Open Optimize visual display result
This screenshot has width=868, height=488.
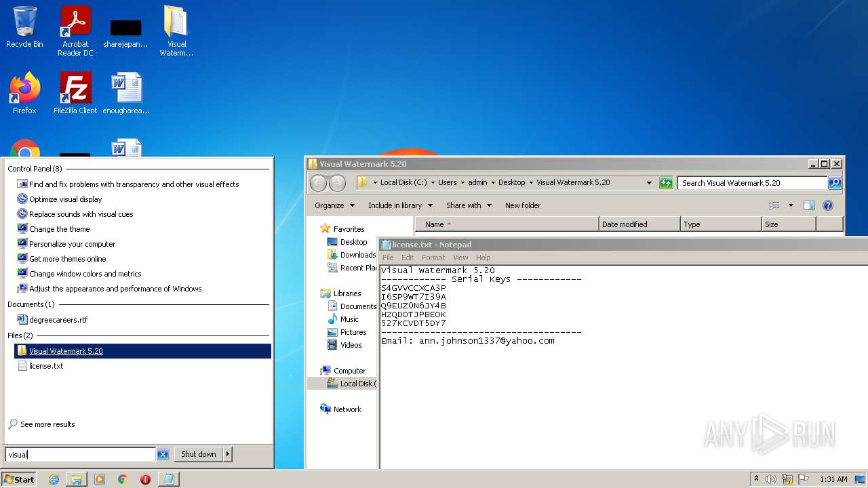pyautogui.click(x=66, y=199)
